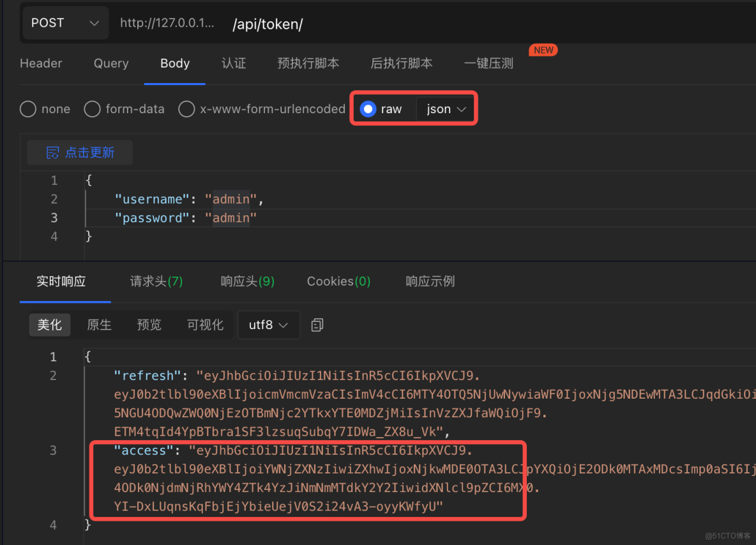Open the 认证 tab
Screen dimensions: 756x545
click(234, 63)
